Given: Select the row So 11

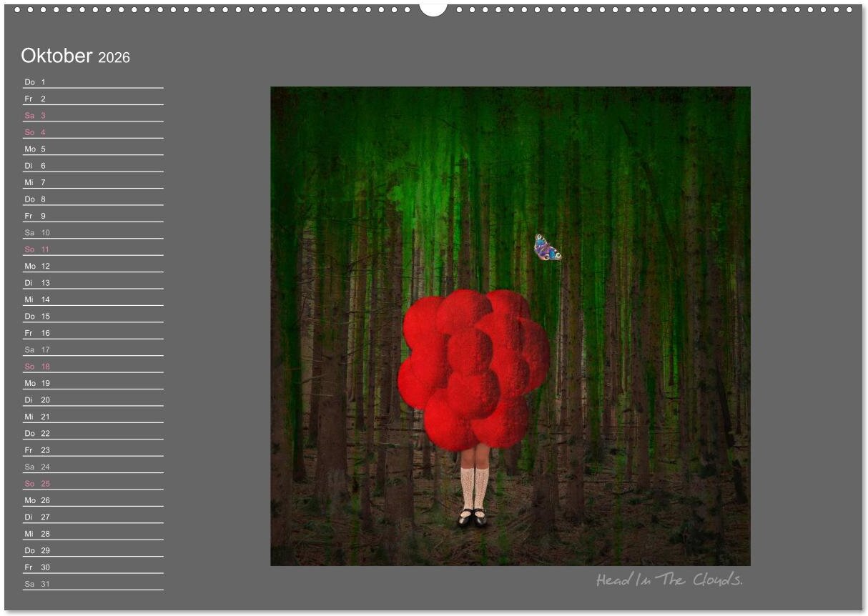Looking at the screenshot, I should [93, 249].
